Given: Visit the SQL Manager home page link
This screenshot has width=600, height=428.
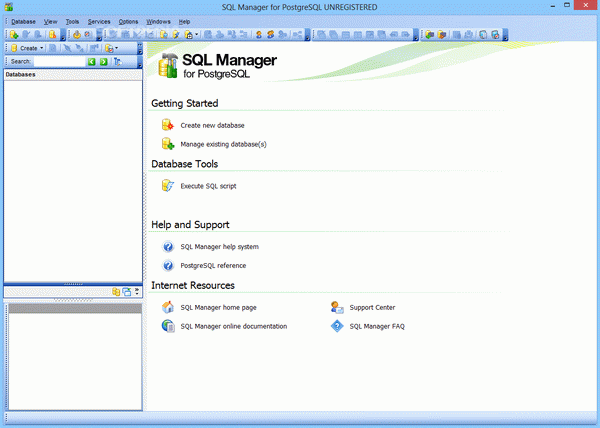Looking at the screenshot, I should click(219, 307).
